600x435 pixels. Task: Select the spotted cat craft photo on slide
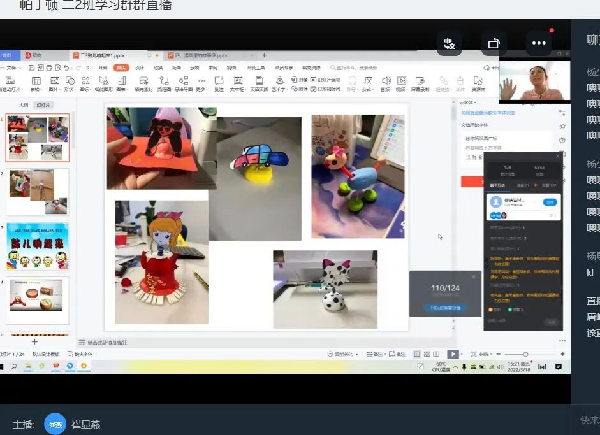[325, 289]
